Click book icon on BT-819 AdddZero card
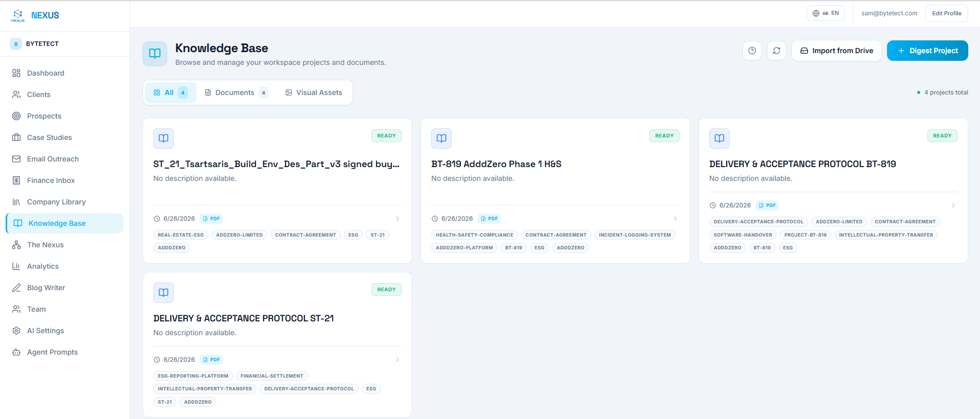The width and height of the screenshot is (980, 419). click(x=441, y=138)
